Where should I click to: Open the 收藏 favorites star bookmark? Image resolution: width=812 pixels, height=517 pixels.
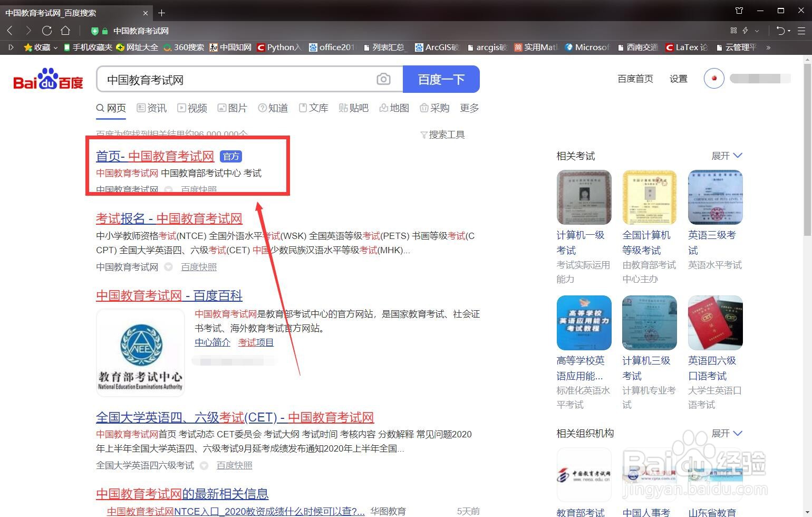(x=41, y=47)
